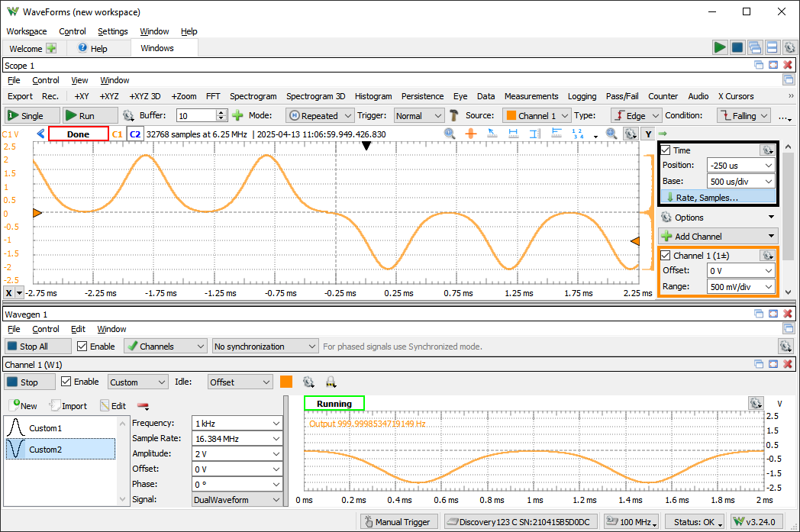Image resolution: width=800 pixels, height=532 pixels.
Task: Click the red remove waveform icon
Action: coord(143,406)
